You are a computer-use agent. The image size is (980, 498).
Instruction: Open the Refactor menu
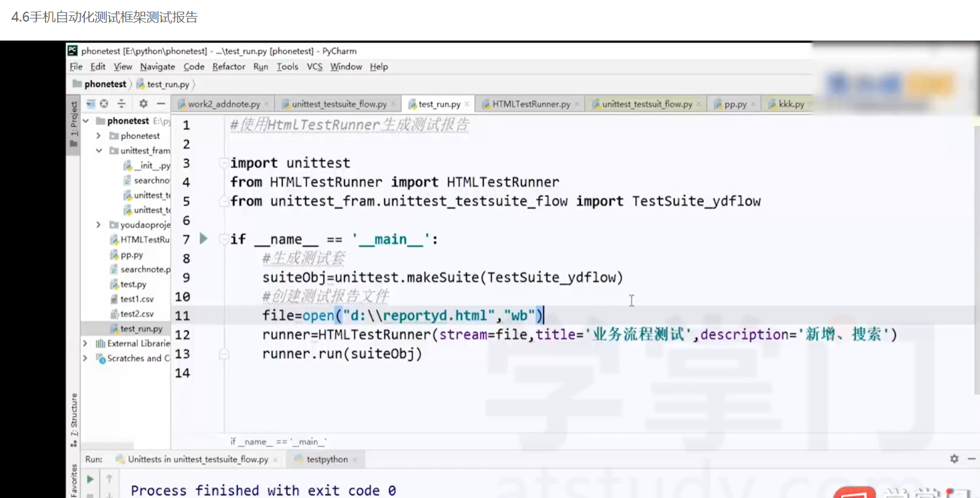pos(229,66)
